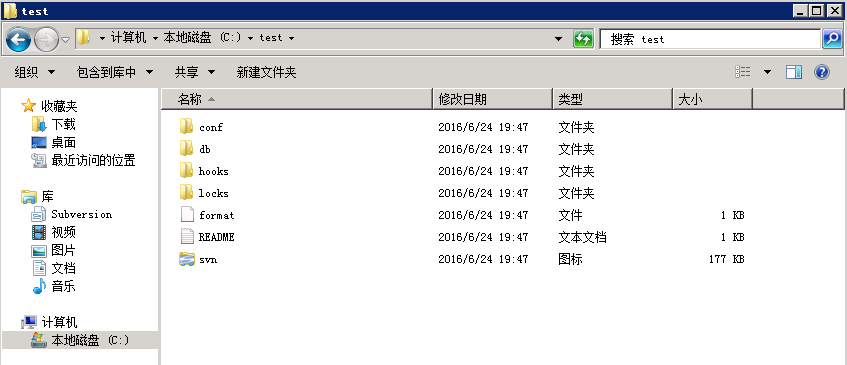847x365 pixels.
Task: Click the change view icon
Action: [743, 71]
